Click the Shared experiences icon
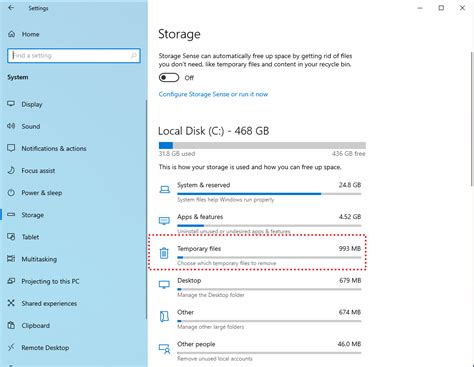This screenshot has height=367, width=474. 11,303
